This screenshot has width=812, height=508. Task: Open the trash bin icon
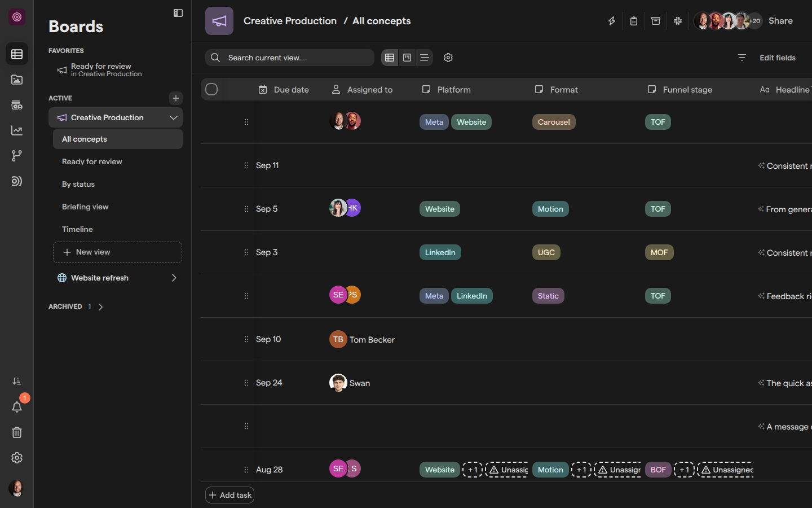pyautogui.click(x=17, y=432)
